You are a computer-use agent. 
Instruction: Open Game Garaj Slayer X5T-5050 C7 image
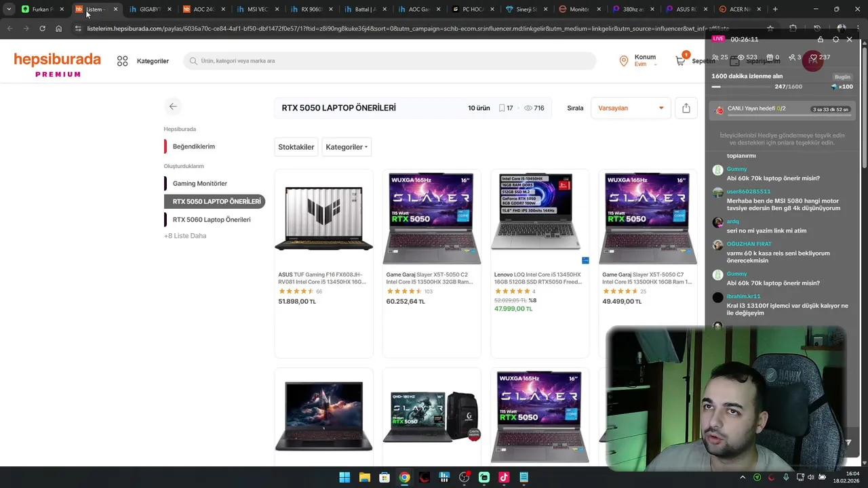(x=648, y=218)
